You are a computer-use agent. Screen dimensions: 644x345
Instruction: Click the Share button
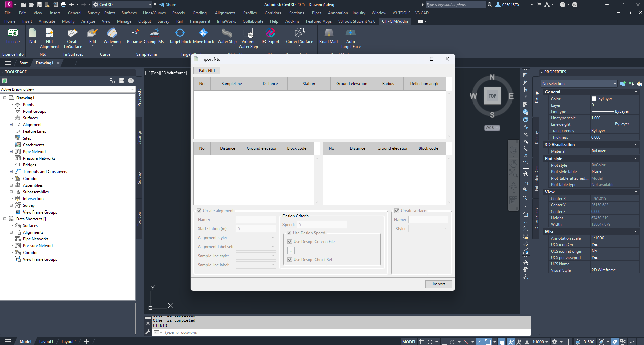(167, 5)
